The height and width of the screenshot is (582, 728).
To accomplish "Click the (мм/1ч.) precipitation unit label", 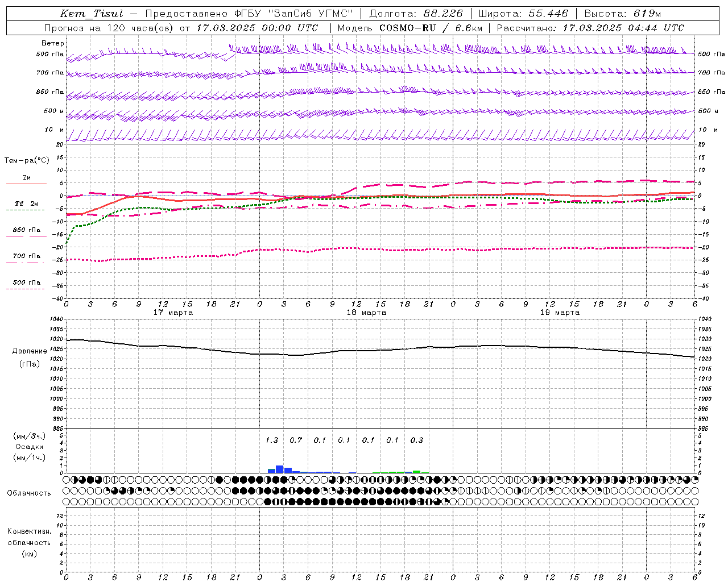I will [x=29, y=458].
